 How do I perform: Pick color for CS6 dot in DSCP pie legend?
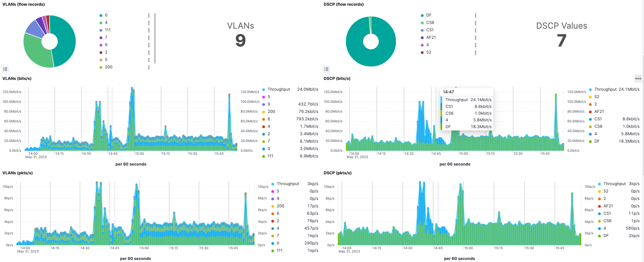422,23
